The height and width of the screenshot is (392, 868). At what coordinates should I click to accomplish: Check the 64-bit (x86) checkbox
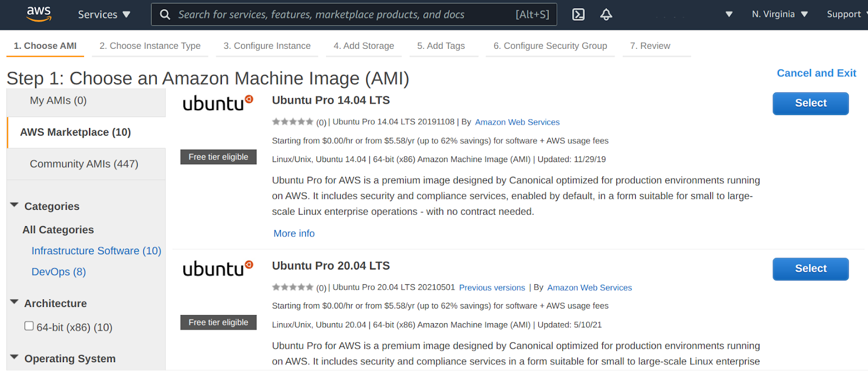[29, 326]
